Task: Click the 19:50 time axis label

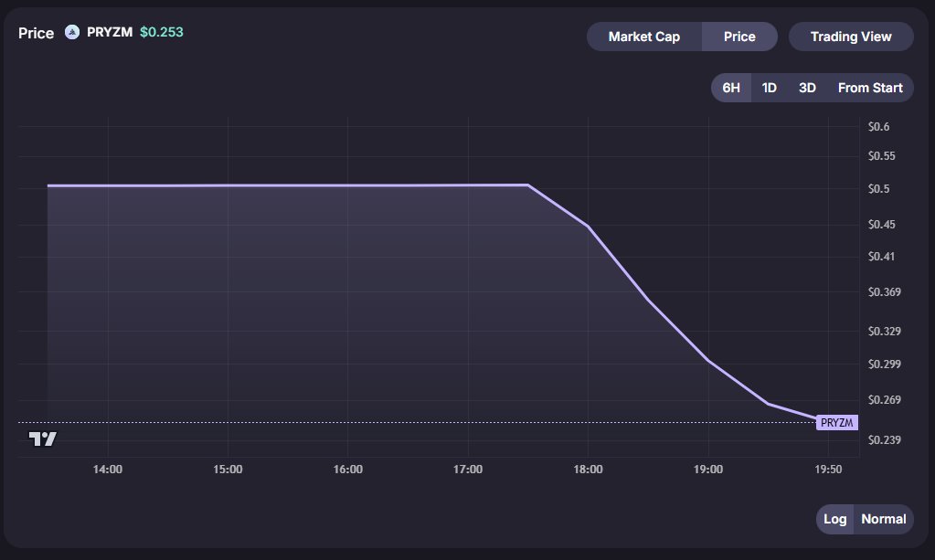Action: point(828,470)
